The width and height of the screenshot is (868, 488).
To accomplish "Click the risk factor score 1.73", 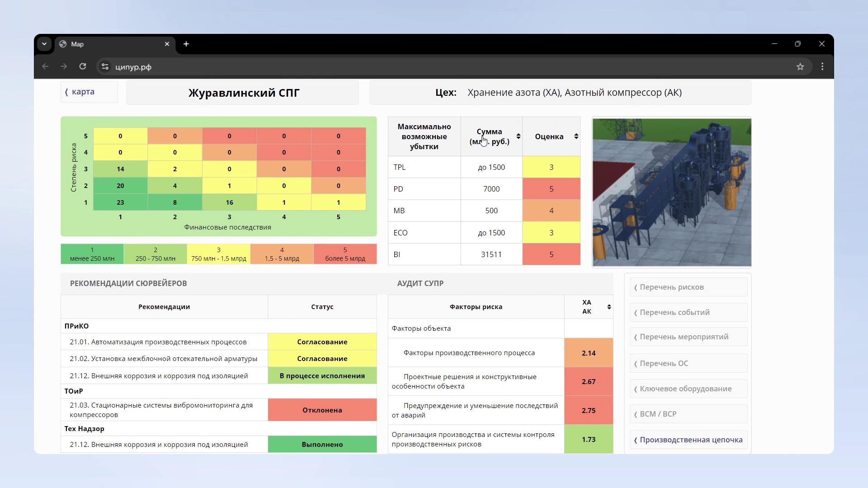I will point(589,439).
